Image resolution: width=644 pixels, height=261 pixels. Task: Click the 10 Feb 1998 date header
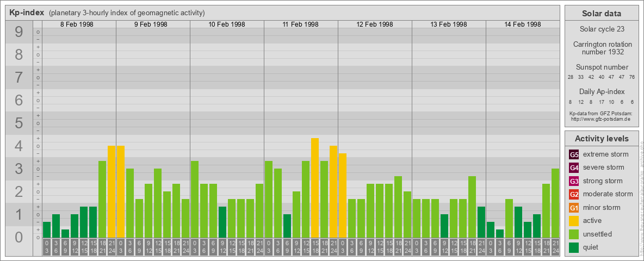click(x=227, y=24)
